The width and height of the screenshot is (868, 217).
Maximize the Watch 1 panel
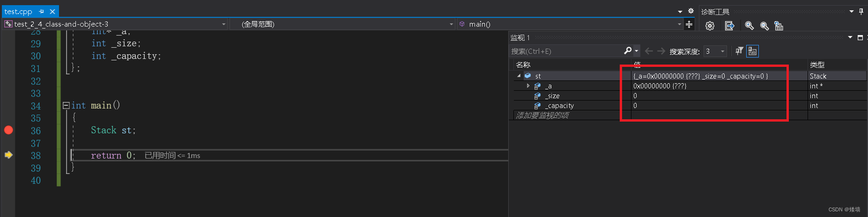860,37
